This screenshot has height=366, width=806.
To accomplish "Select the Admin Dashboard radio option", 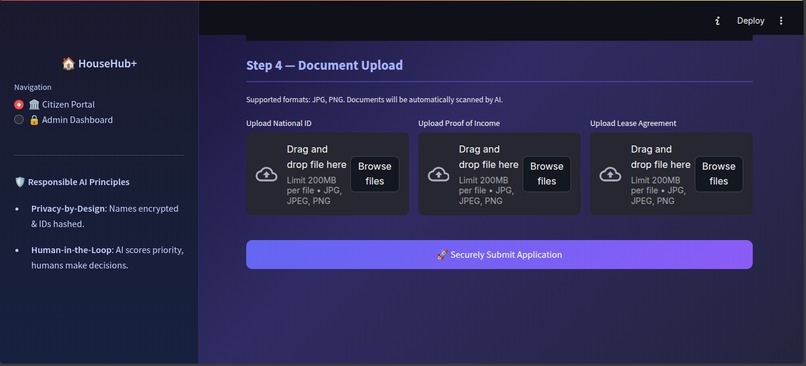I will 19,120.
